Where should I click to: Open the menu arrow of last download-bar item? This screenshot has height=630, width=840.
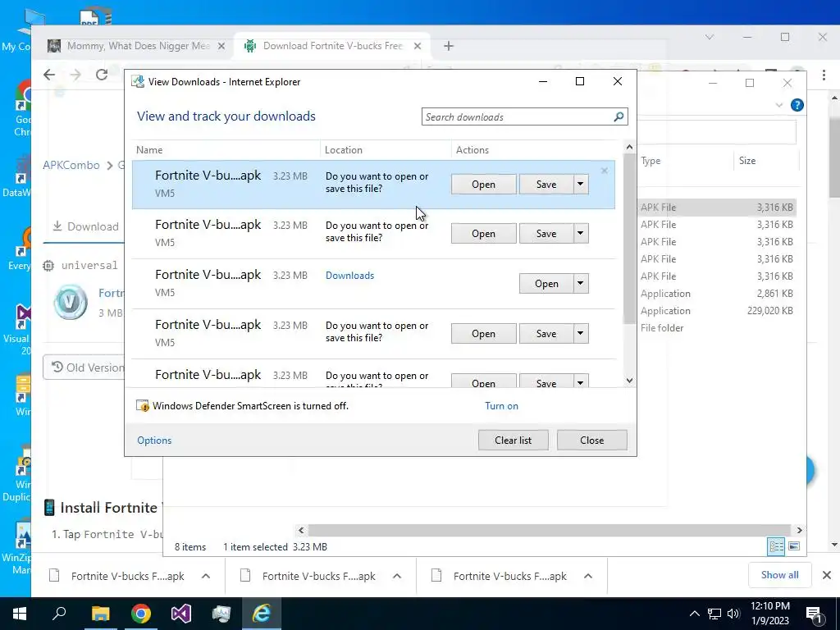point(587,576)
